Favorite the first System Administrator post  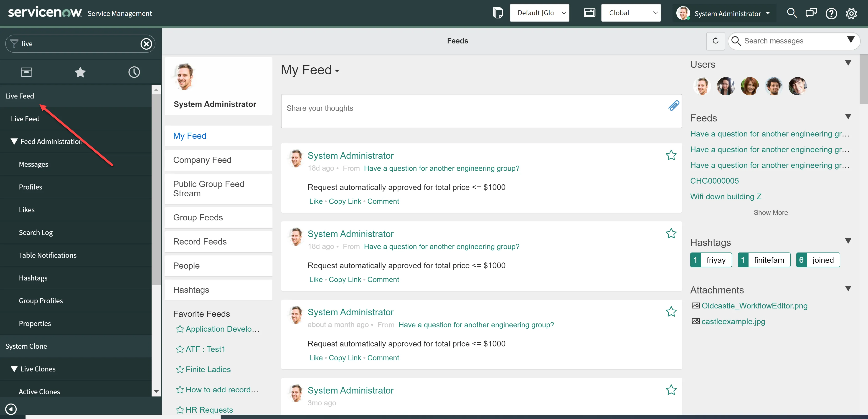tap(671, 155)
